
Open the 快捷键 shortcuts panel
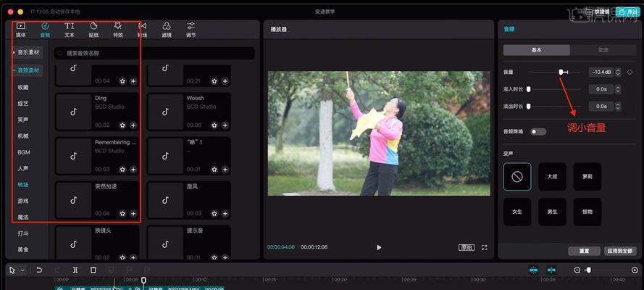tap(601, 12)
